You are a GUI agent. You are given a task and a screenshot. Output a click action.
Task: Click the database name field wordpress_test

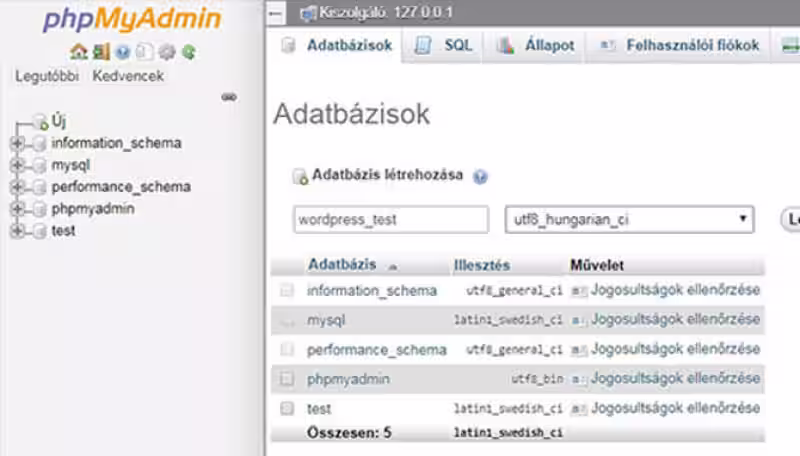pos(391,219)
